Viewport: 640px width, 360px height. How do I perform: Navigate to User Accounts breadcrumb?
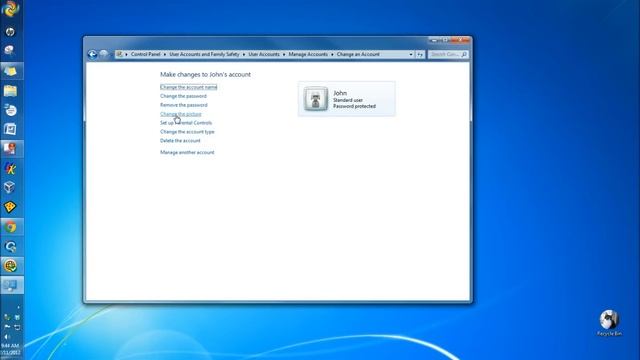(264, 54)
